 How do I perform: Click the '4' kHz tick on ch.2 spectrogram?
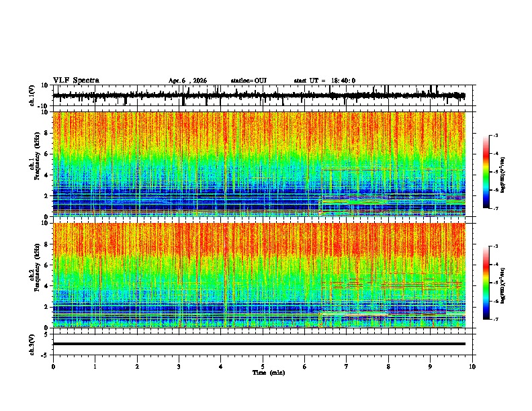(x=46, y=286)
